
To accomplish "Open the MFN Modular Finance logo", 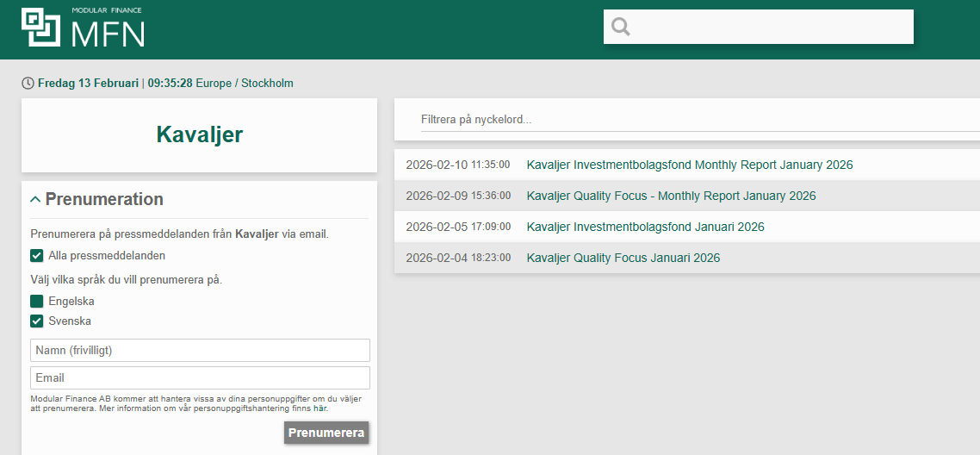I will coord(83,28).
